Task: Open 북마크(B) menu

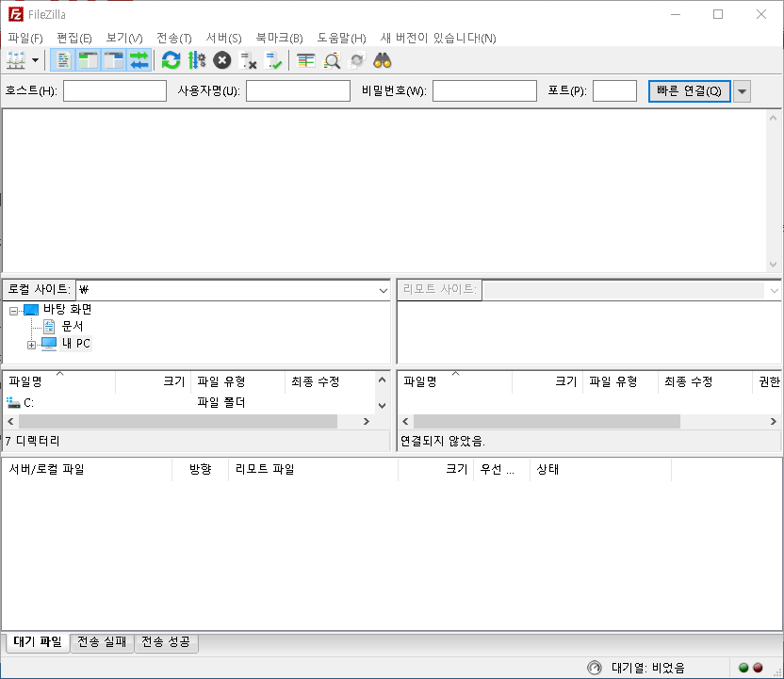Action: pyautogui.click(x=280, y=38)
